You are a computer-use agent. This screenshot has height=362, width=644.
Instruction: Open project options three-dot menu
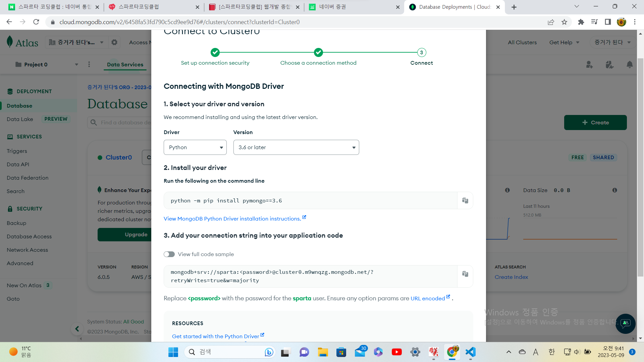[x=89, y=64]
